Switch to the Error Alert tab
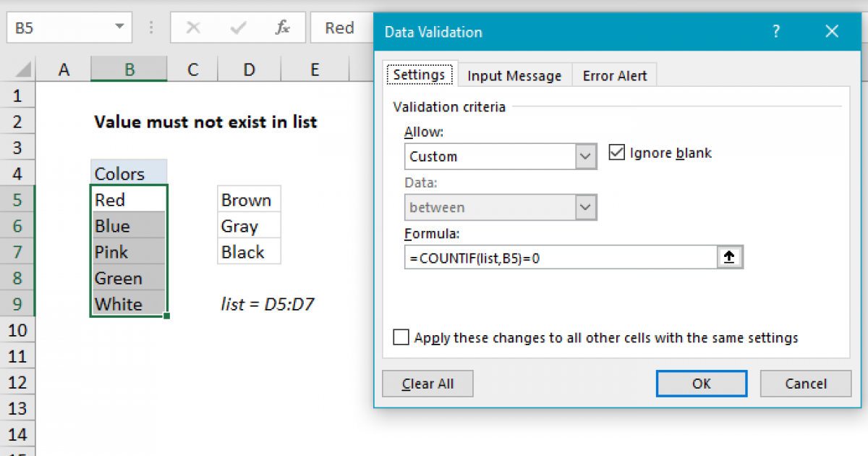Image resolution: width=868 pixels, height=456 pixels. click(614, 75)
